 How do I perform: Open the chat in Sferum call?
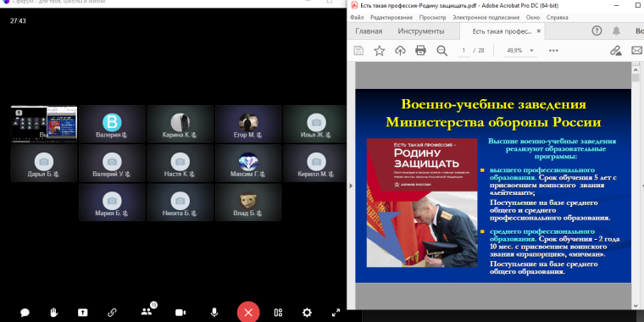point(25,313)
